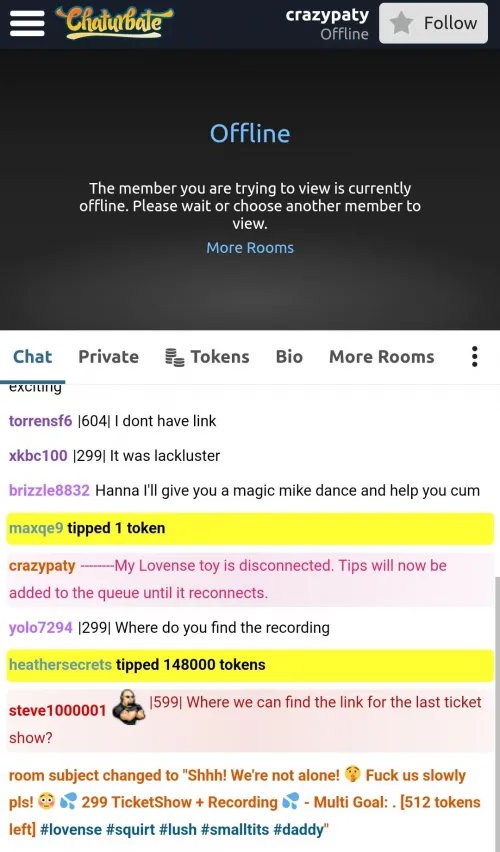
Task: Open the Bio tab
Action: point(289,357)
